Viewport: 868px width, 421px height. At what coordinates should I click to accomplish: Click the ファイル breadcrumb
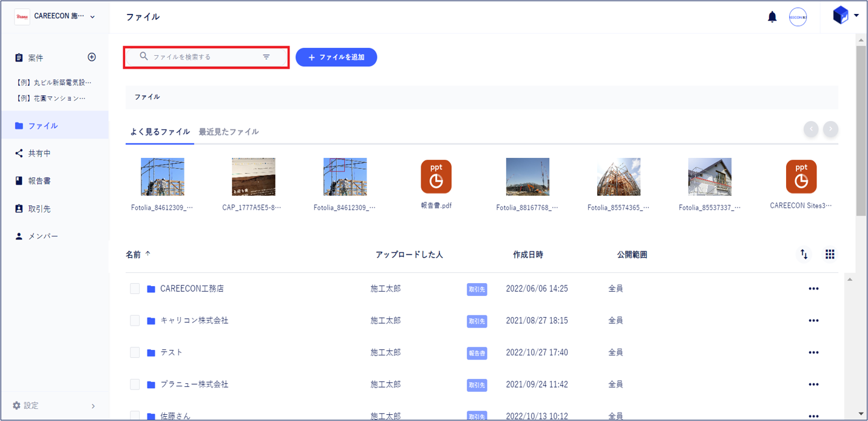pyautogui.click(x=147, y=97)
